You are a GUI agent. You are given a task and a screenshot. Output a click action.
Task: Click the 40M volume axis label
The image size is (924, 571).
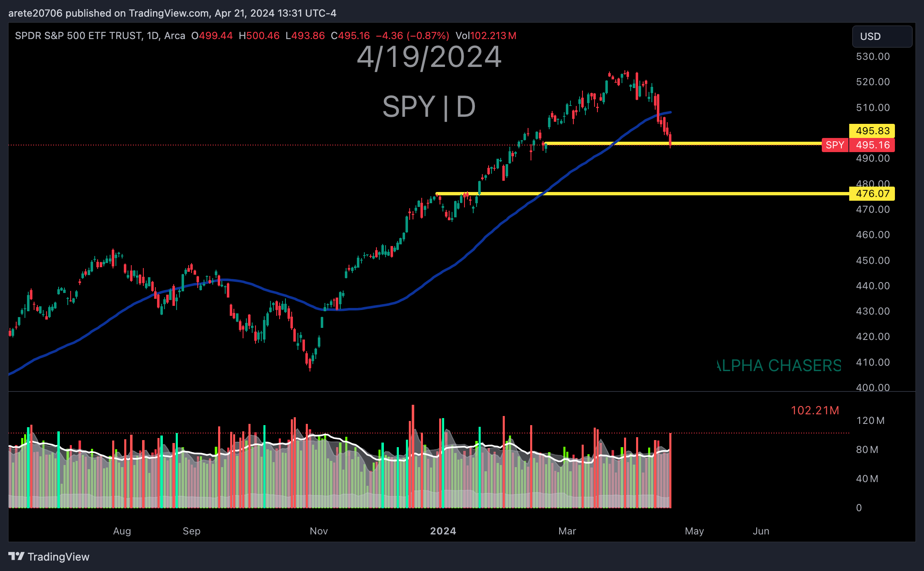coord(867,479)
